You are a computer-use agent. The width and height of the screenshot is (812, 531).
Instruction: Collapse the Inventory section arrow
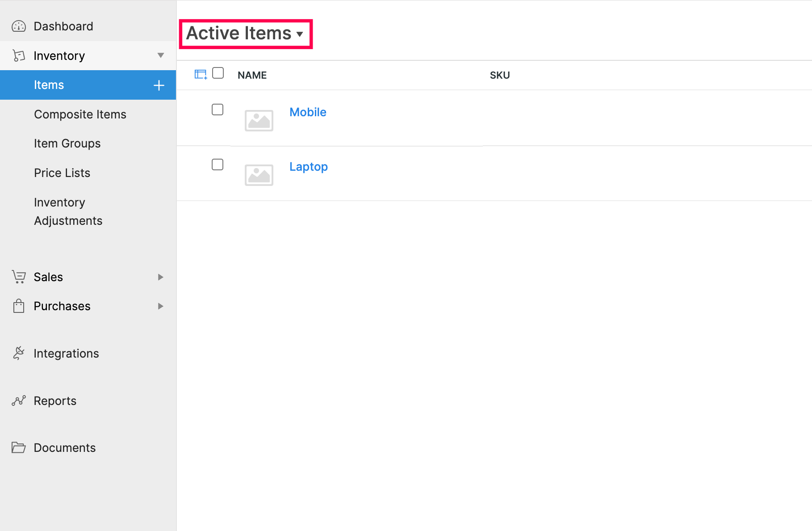click(161, 55)
